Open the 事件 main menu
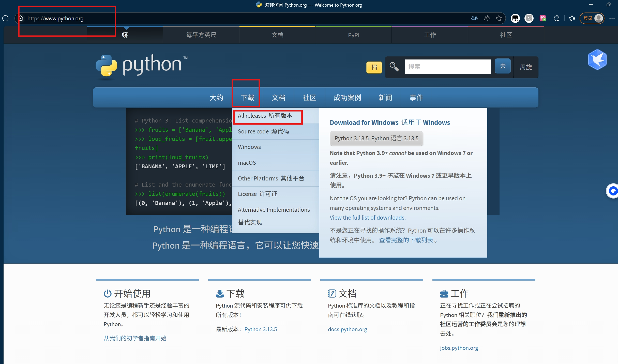The image size is (618, 364). click(416, 98)
